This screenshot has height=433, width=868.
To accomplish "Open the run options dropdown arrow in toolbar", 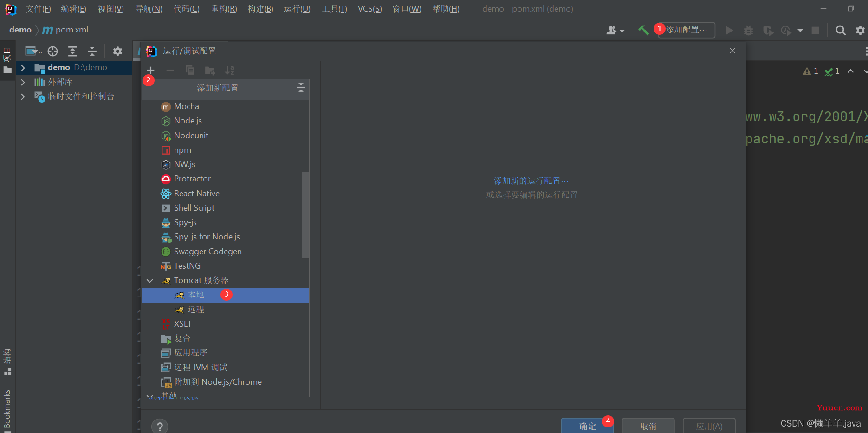I will (800, 31).
